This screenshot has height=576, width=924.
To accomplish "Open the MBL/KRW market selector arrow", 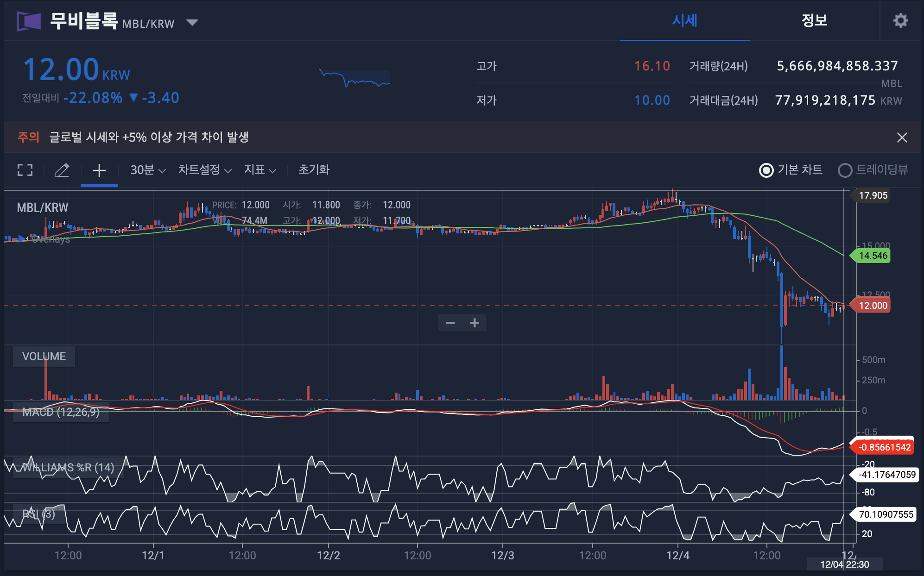I will [192, 22].
